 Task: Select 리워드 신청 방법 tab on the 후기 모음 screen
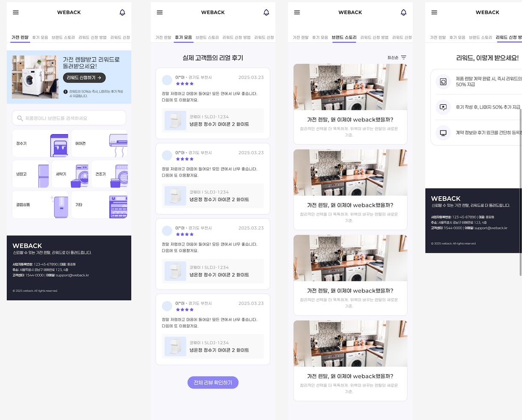pos(236,38)
